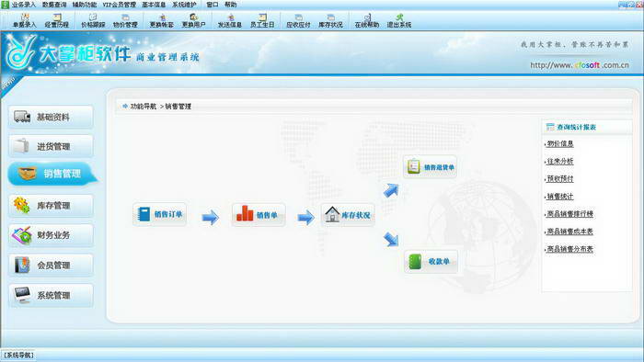
Task: Visit the www.cfosoft.com.cn website link
Action: (579, 65)
